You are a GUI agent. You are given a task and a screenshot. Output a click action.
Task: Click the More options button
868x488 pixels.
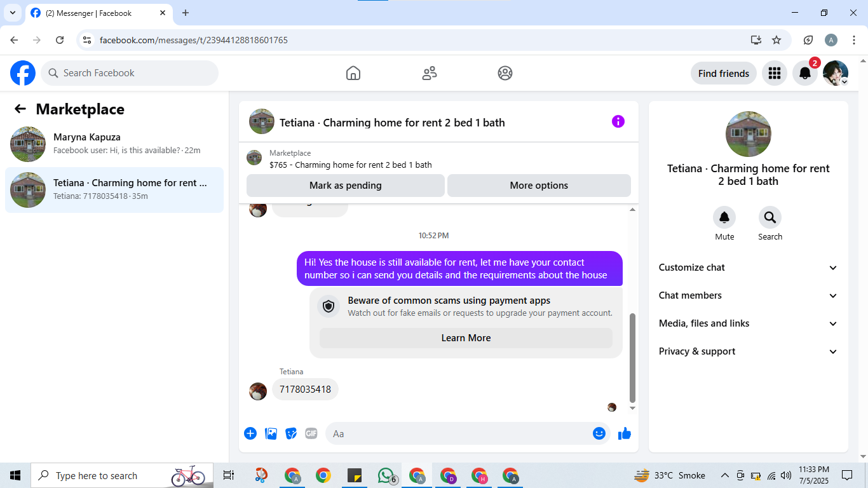pos(539,186)
